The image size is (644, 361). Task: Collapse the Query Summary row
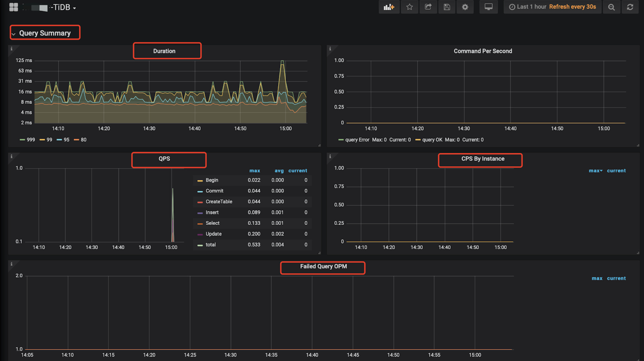[44, 33]
